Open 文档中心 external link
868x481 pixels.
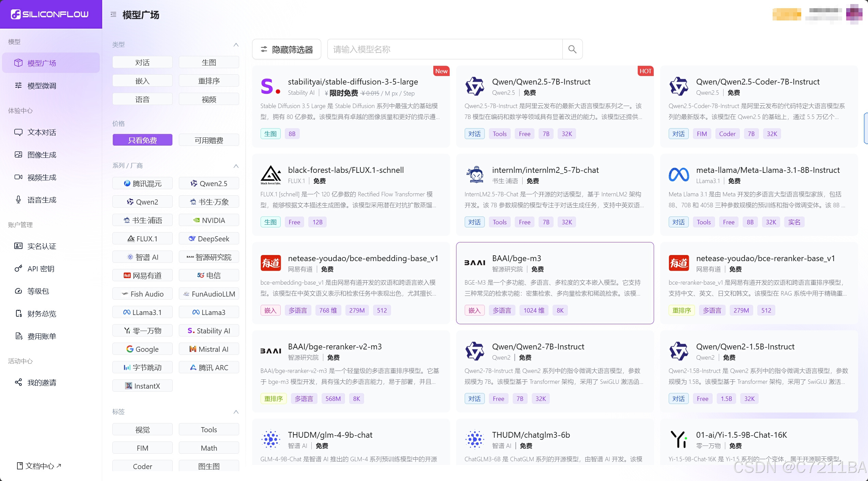coord(39,466)
